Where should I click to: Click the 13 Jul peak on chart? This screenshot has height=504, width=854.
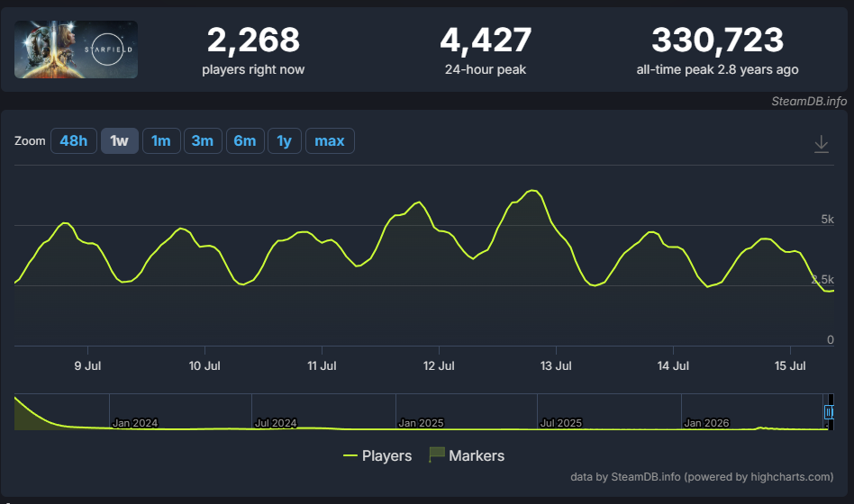[x=532, y=191]
